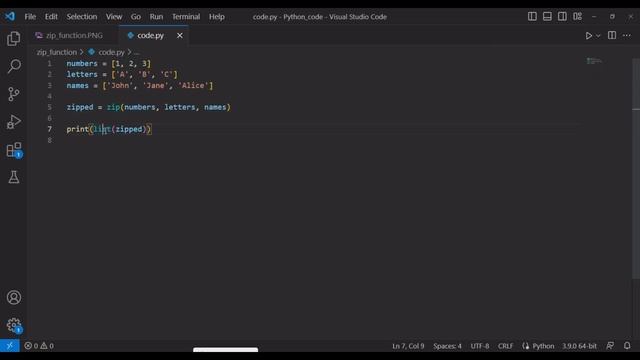Click the 'letters' variable on line 2
Viewport: 640px width, 360px height.
click(82, 74)
